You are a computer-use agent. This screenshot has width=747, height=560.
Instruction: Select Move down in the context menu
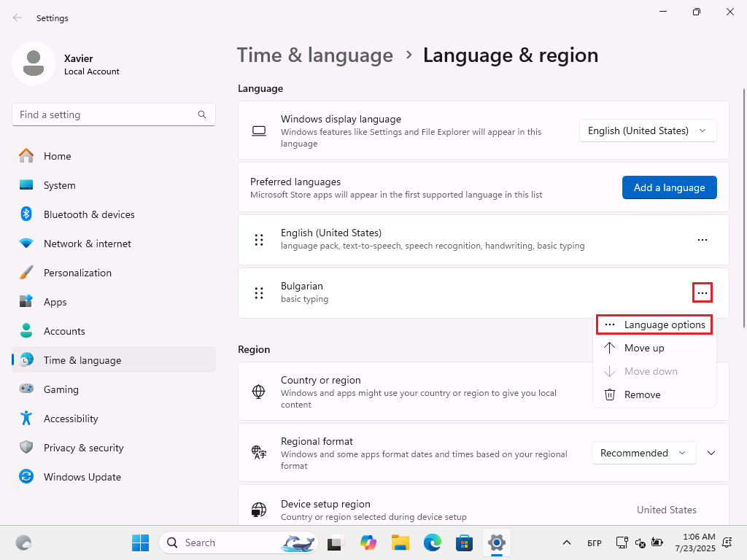point(654,371)
